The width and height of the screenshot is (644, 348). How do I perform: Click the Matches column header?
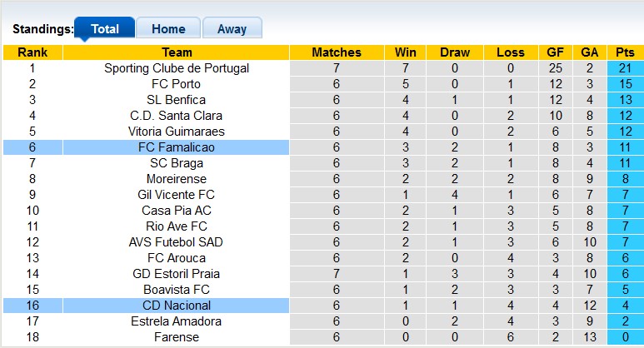pos(337,52)
